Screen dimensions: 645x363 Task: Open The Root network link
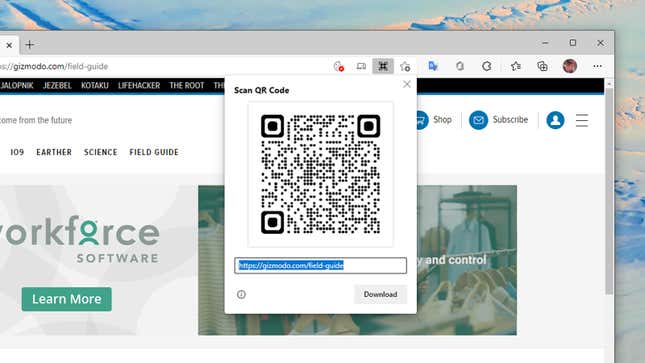pyautogui.click(x=187, y=86)
